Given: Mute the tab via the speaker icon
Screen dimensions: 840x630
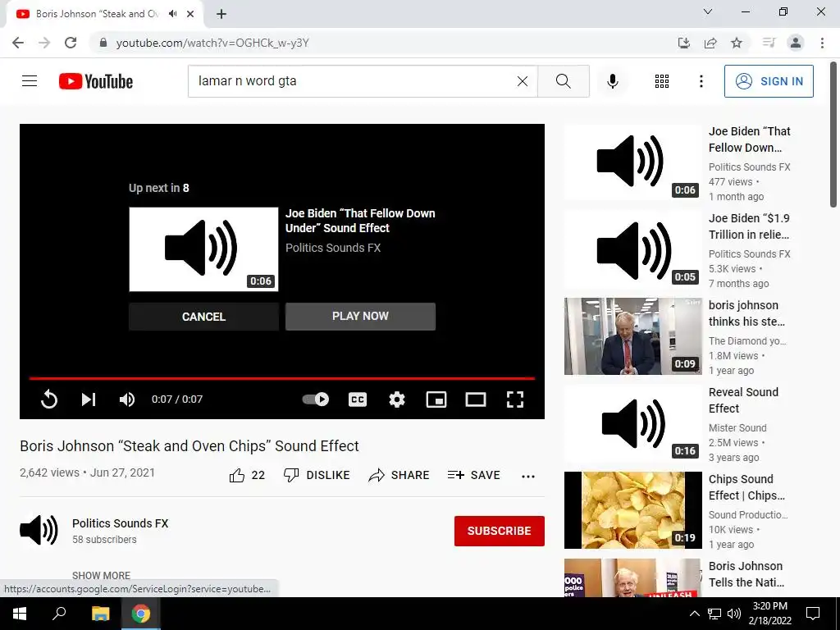Looking at the screenshot, I should (172, 14).
